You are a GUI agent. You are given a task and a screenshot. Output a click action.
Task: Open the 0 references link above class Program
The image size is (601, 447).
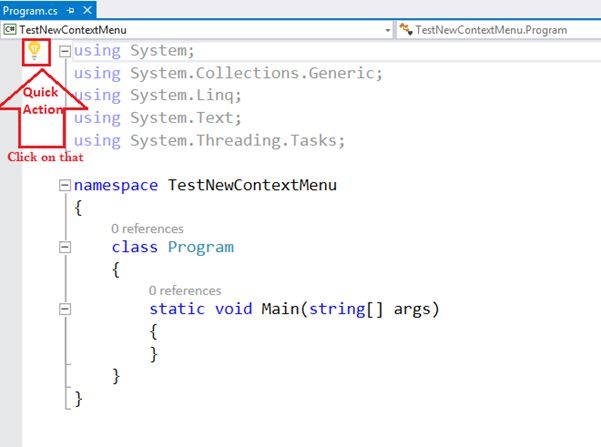click(x=147, y=229)
